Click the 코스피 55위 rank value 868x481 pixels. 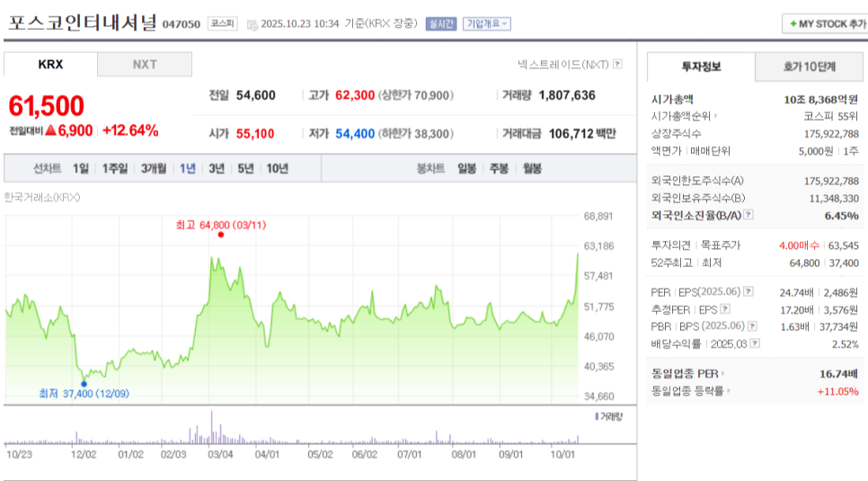pyautogui.click(x=831, y=116)
